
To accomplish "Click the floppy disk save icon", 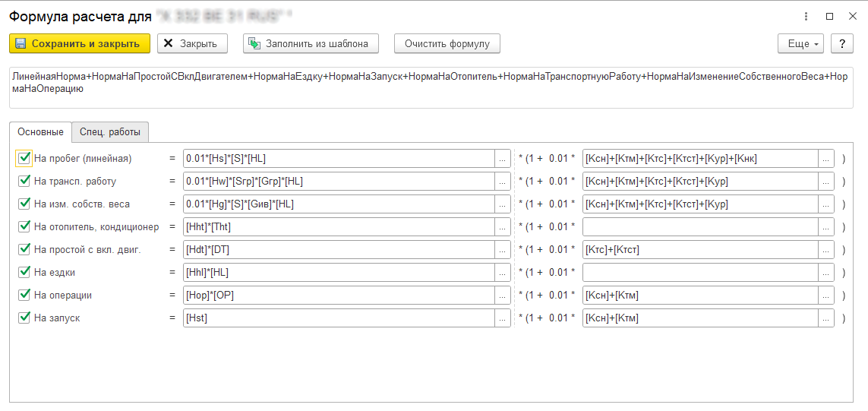I will pyautogui.click(x=21, y=44).
